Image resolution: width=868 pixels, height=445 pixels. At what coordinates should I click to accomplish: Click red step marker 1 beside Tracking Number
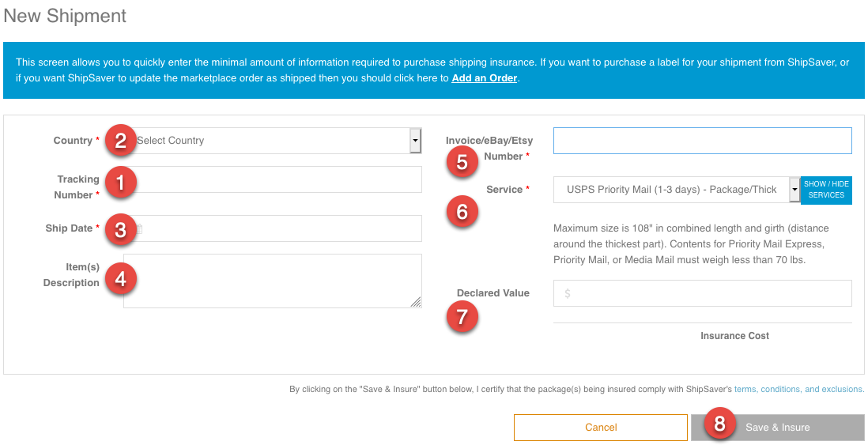coord(121,183)
